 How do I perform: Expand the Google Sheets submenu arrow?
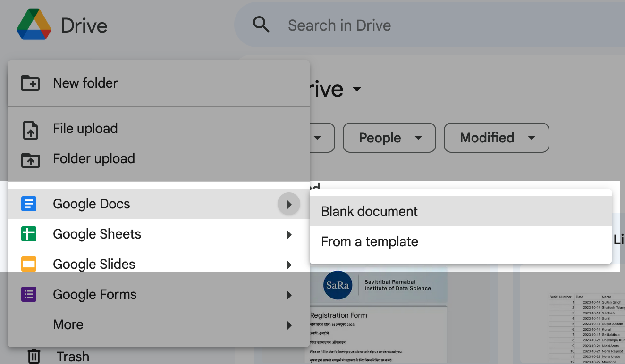pos(289,234)
